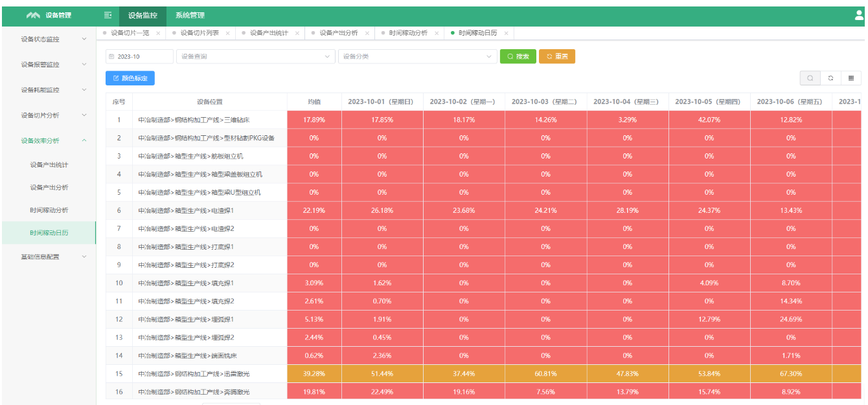
Task: Select row 2 location 型材钻割PKG设备
Action: click(x=210, y=138)
